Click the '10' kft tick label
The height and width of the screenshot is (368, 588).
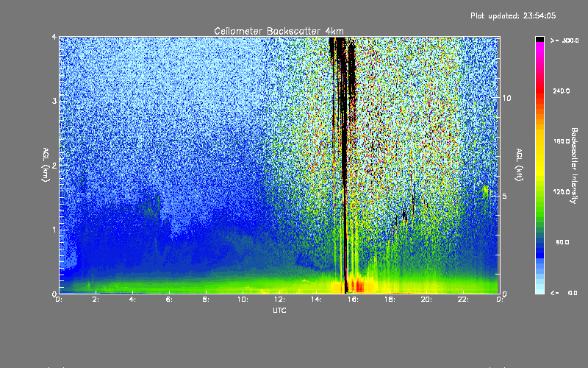tap(506, 98)
